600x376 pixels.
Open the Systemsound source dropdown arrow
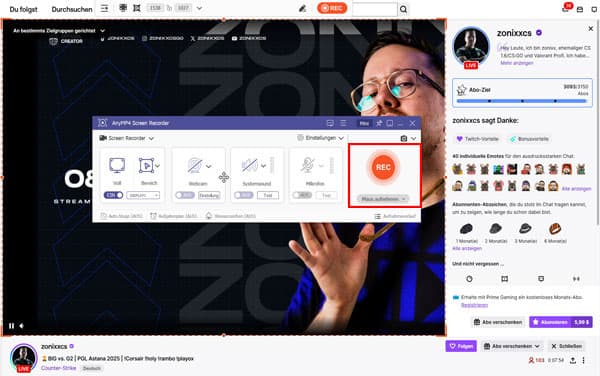click(x=263, y=166)
